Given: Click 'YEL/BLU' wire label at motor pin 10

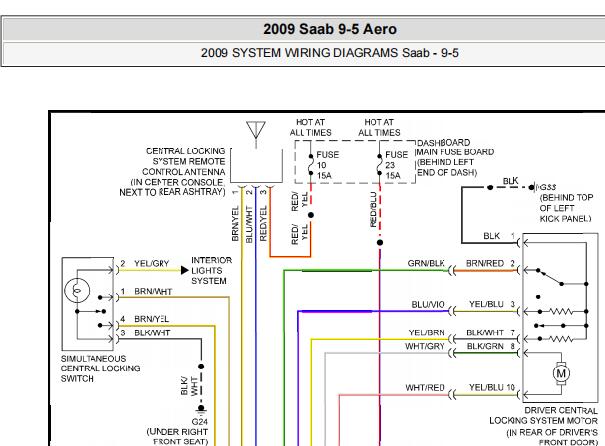Looking at the screenshot, I should (x=486, y=387).
